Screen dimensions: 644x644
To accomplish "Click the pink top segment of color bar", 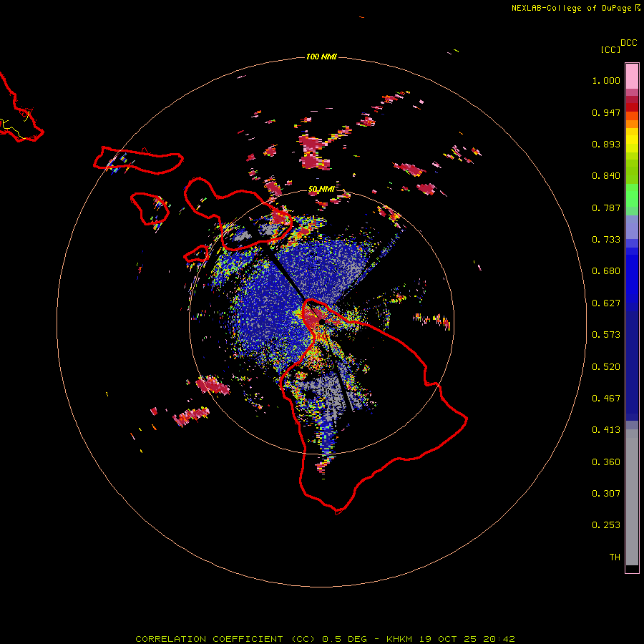I will point(632,77).
